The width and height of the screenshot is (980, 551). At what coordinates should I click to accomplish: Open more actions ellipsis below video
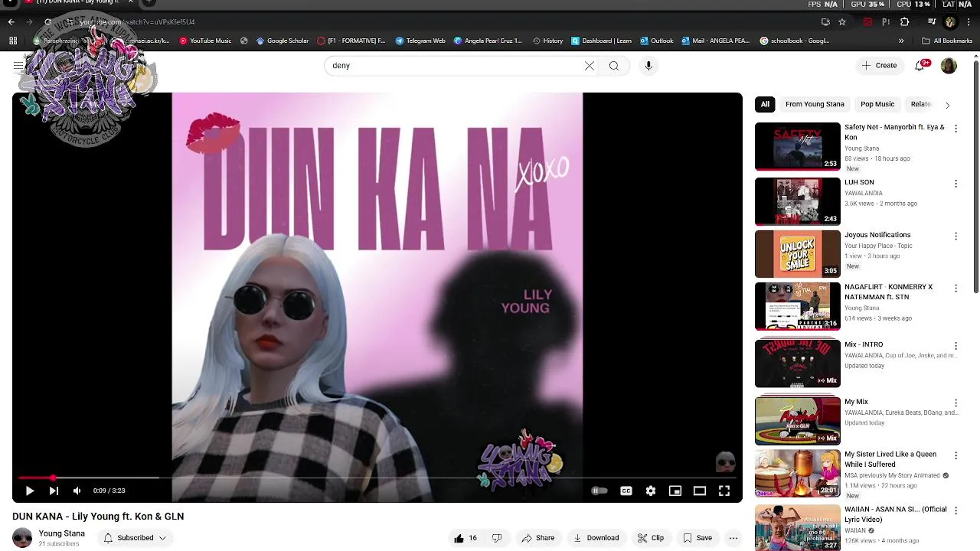click(733, 538)
